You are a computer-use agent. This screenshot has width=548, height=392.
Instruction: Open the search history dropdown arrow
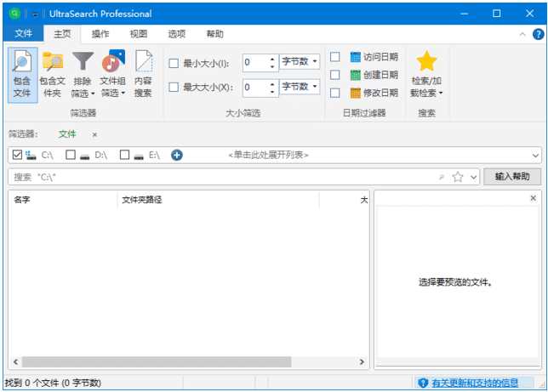[474, 177]
